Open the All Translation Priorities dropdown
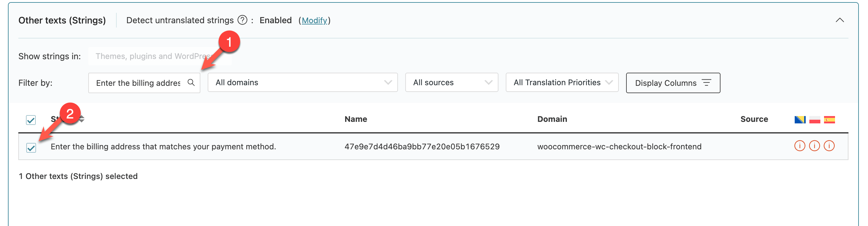The width and height of the screenshot is (868, 226). pos(562,82)
